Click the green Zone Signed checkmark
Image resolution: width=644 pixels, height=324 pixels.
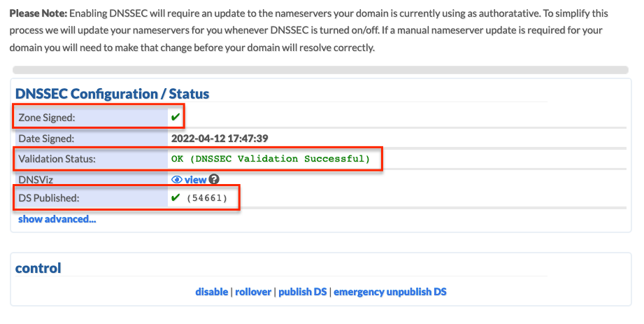[176, 117]
